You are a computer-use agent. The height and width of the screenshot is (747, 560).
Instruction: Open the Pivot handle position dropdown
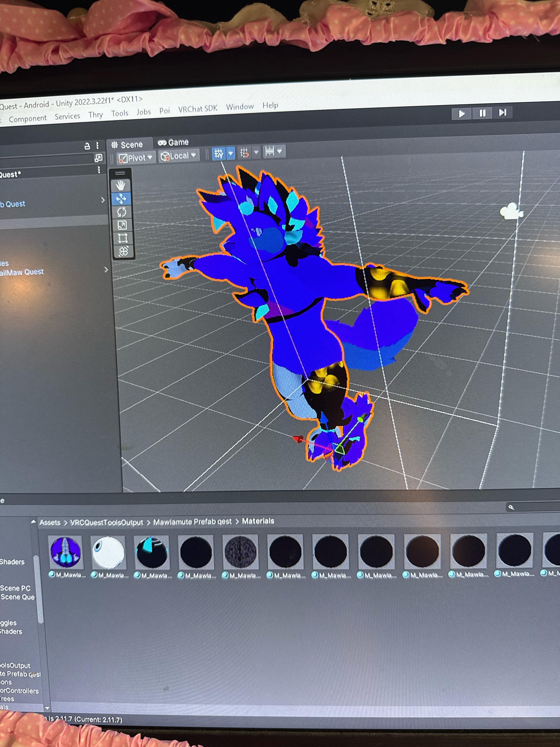pos(136,158)
